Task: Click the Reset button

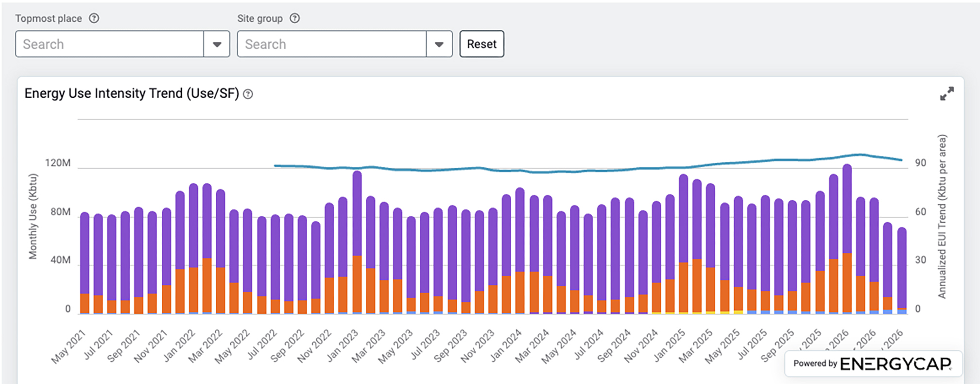Action: [x=482, y=44]
